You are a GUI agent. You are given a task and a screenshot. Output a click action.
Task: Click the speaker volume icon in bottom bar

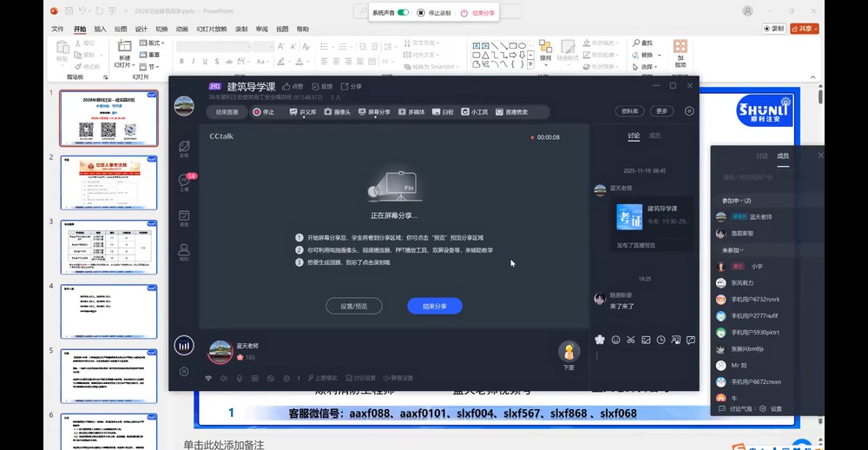(224, 378)
